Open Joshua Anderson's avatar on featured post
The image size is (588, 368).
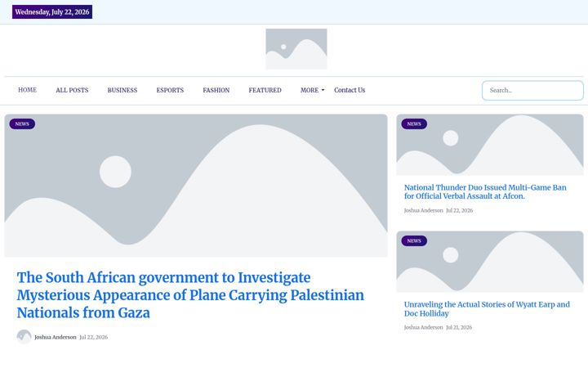point(24,337)
